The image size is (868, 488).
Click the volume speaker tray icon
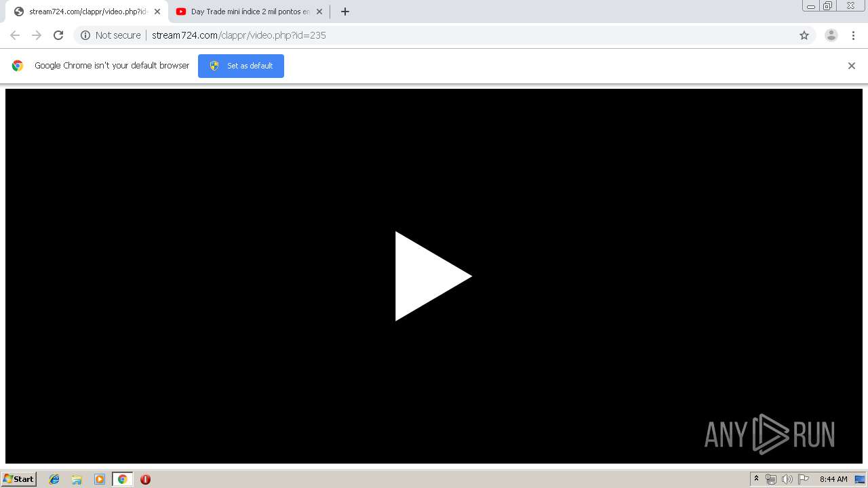(787, 479)
